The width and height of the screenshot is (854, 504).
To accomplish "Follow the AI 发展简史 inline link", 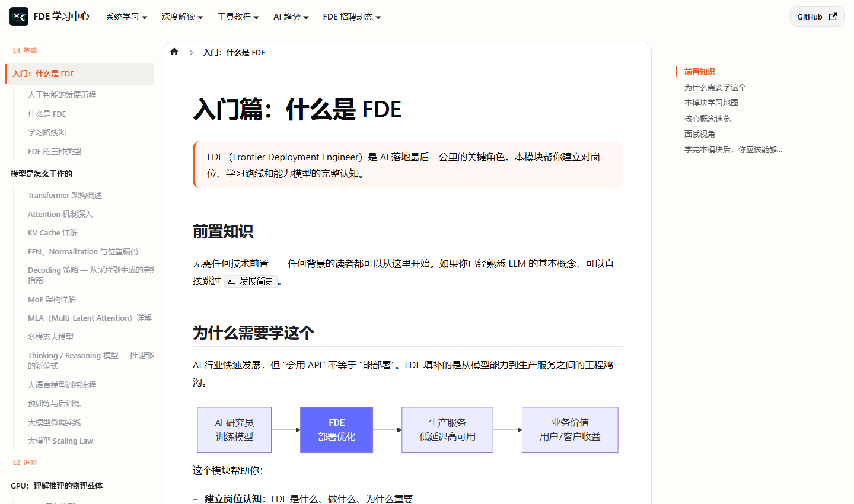I will (x=250, y=281).
